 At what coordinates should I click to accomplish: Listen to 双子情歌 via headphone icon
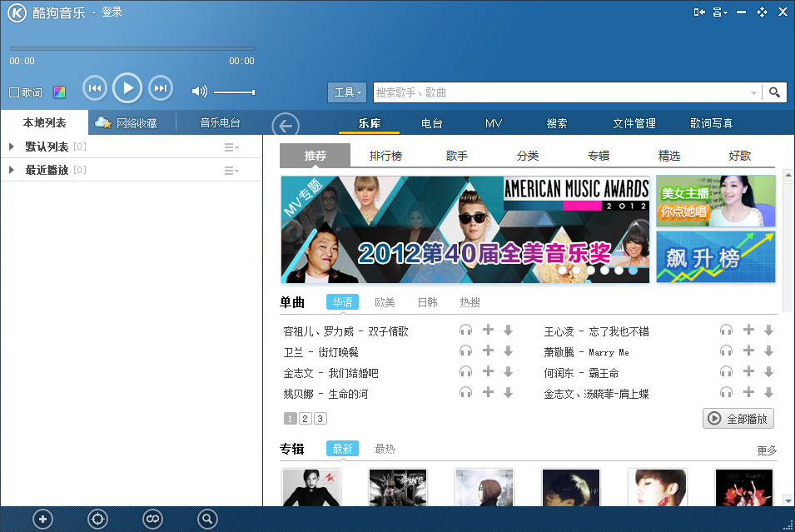point(465,331)
